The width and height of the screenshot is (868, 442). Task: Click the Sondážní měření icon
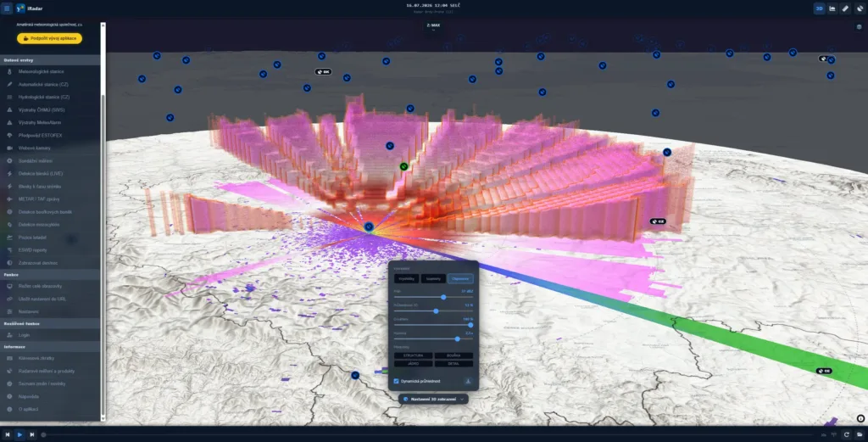coord(9,160)
